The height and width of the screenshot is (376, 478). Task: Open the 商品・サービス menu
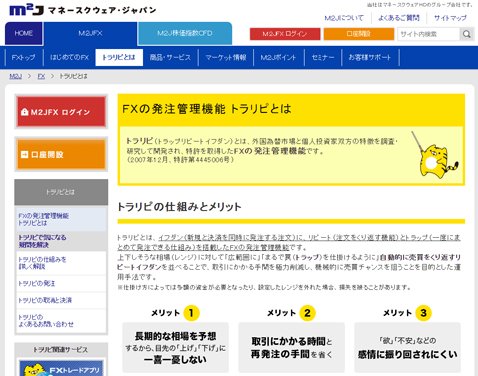click(x=170, y=57)
